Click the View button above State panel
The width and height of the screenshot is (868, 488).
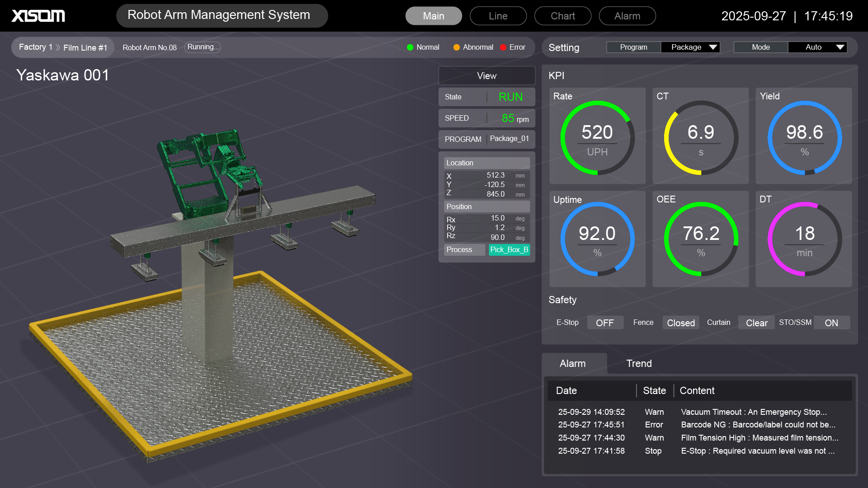[486, 75]
